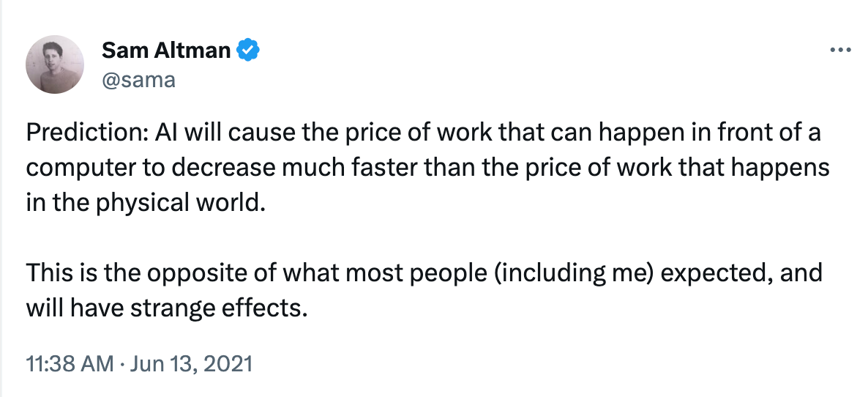Screen dimensions: 868x397
Task: Open the tweet's three-dot More menu
Action: 839,51
